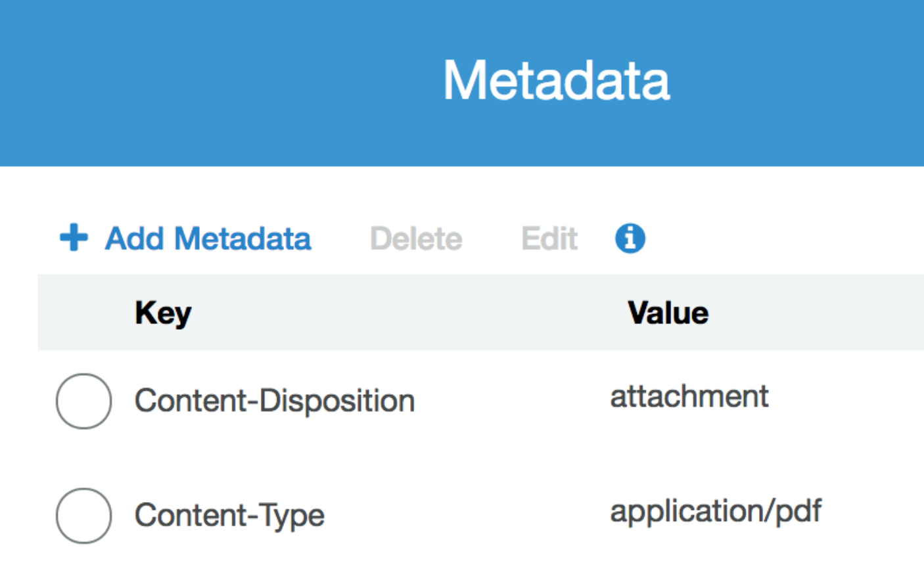Select the Content-Disposition radio button
924x569 pixels.
tap(83, 401)
